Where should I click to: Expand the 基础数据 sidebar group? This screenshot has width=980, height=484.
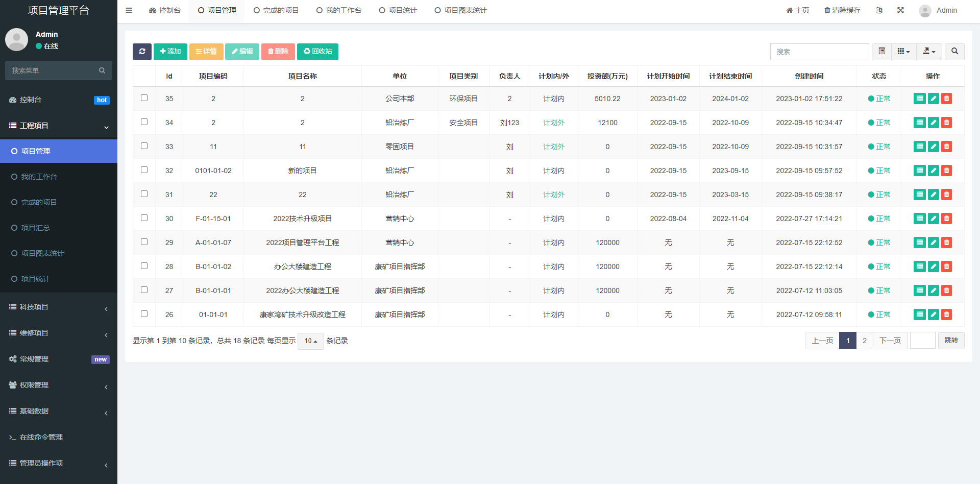point(59,411)
